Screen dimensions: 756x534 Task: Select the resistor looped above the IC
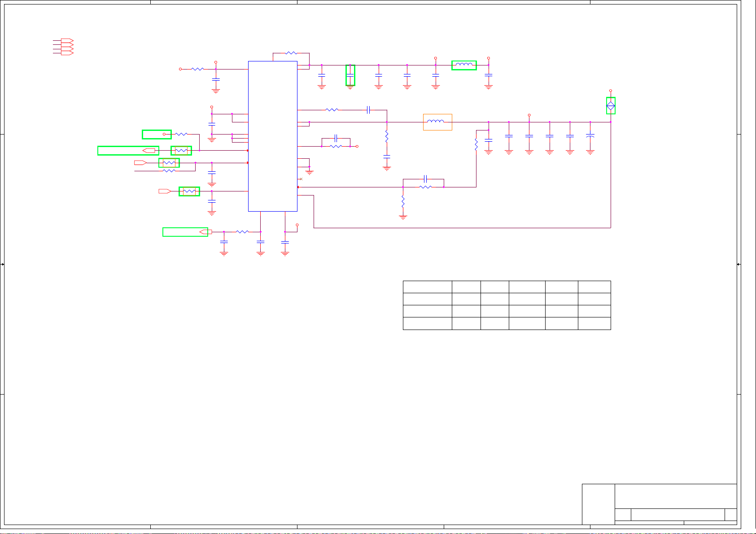point(291,53)
